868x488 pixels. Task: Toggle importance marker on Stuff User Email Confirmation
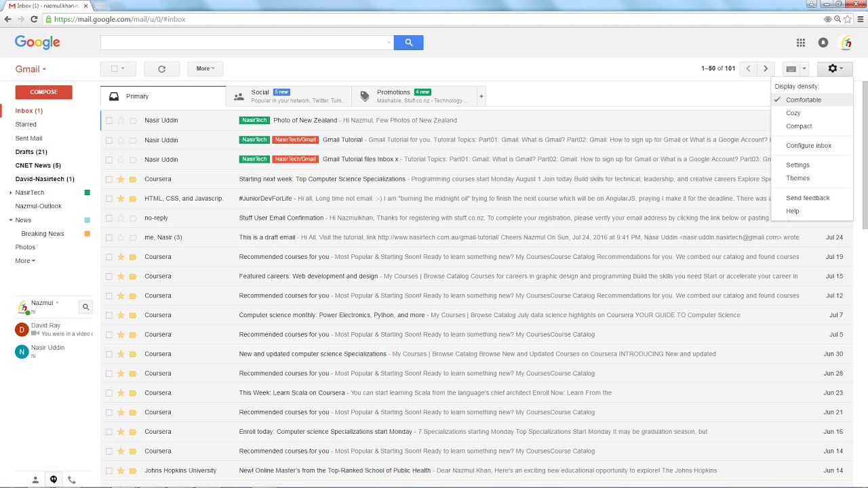click(133, 218)
